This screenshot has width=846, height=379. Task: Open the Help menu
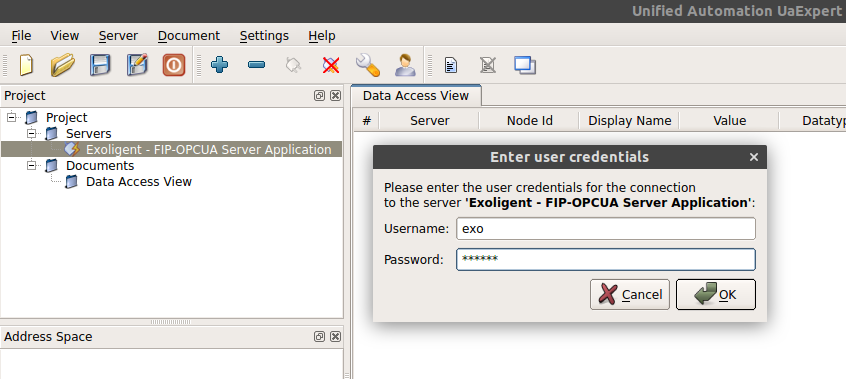pyautogui.click(x=322, y=36)
